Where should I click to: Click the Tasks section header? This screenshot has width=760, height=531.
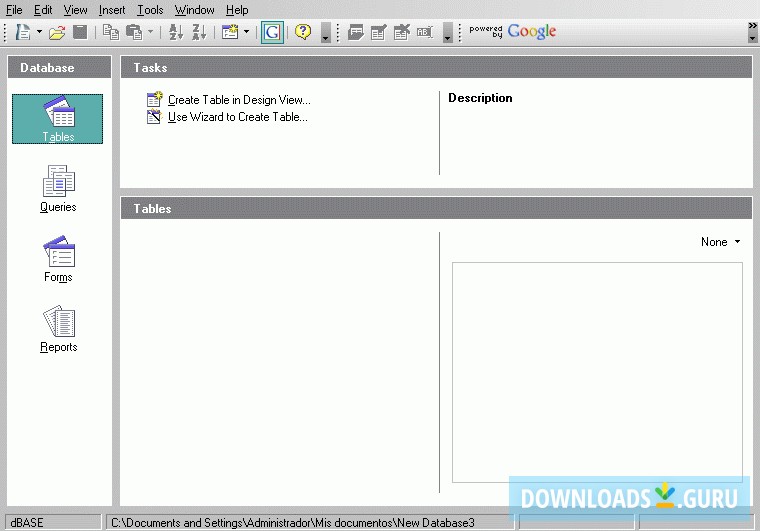tap(436, 67)
